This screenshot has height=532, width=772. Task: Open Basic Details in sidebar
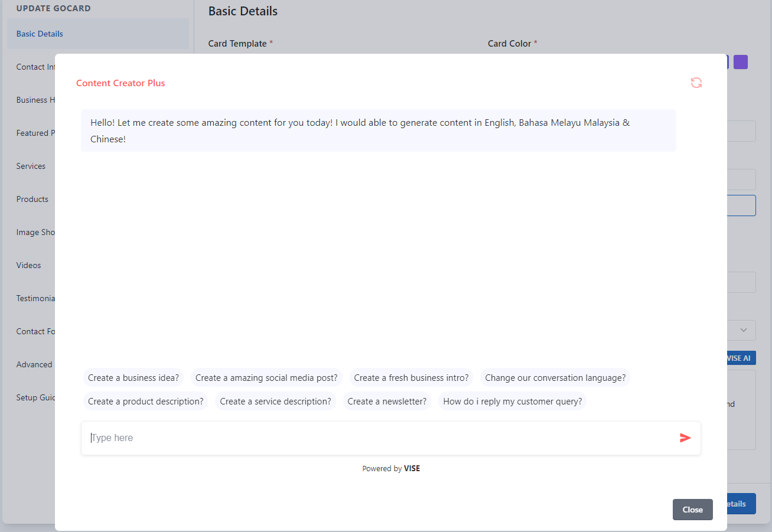[40, 34]
